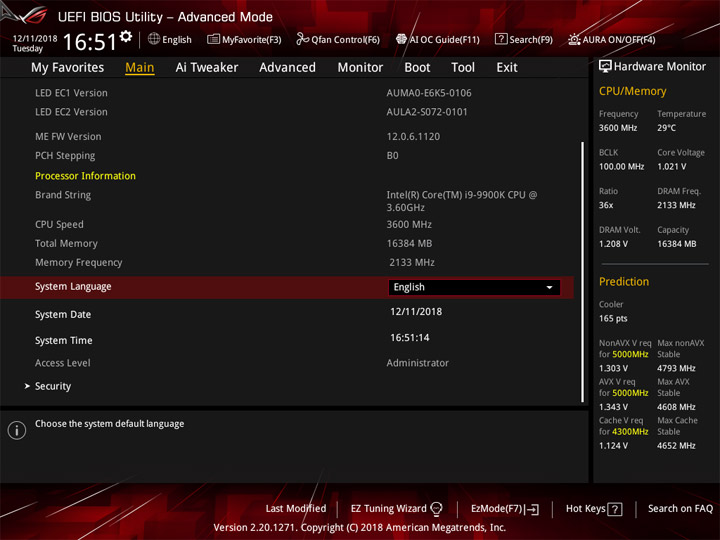Click the System Time value 16:51:14
The height and width of the screenshot is (540, 720).
click(410, 338)
